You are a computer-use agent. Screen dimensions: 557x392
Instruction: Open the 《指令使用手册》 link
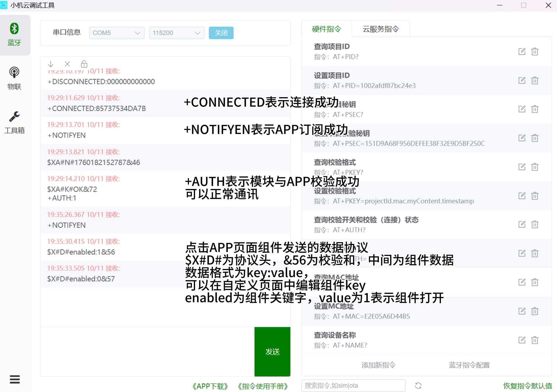click(263, 386)
